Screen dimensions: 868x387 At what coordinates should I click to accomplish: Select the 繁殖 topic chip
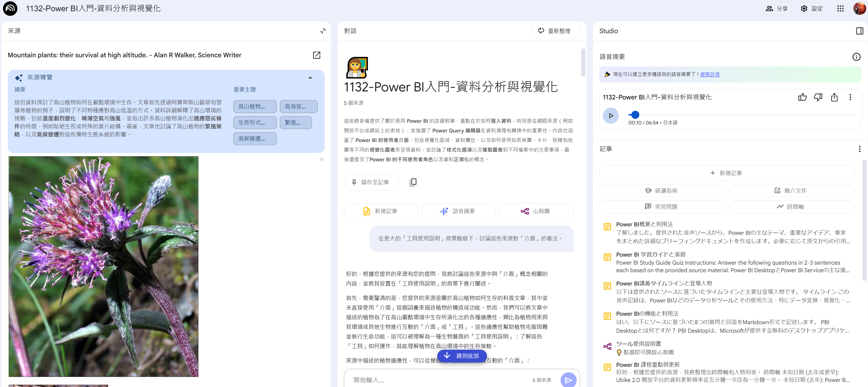(x=295, y=123)
